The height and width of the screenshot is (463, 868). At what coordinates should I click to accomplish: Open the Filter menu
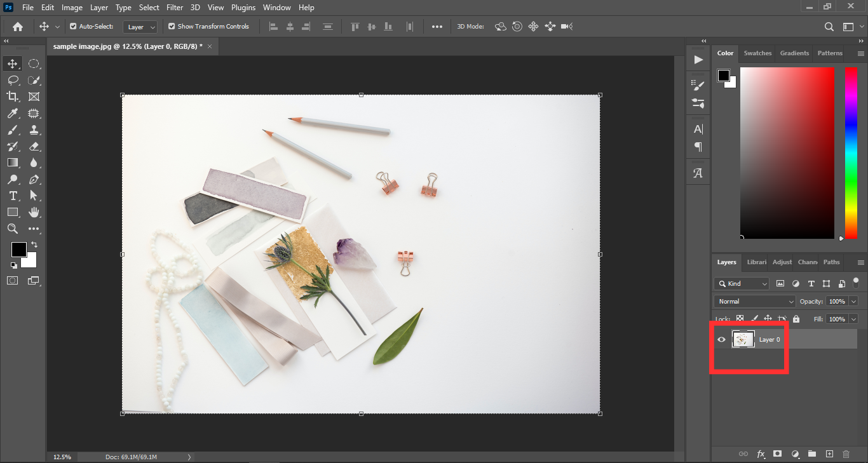[175, 8]
